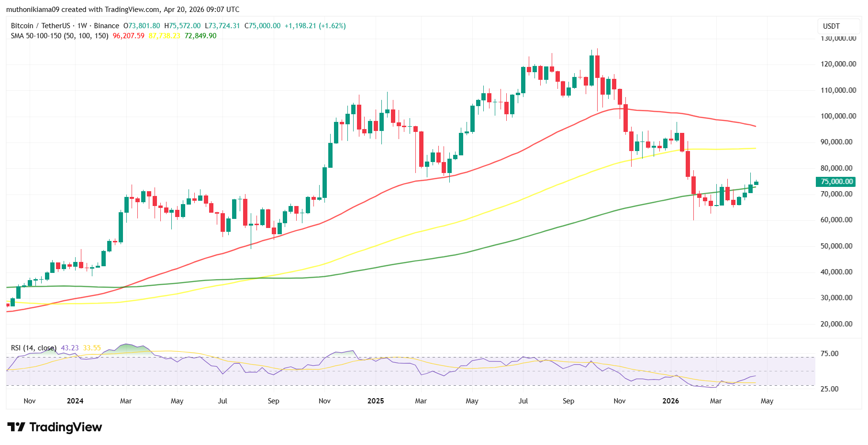Image resolution: width=868 pixels, height=445 pixels.
Task: Select the 75,000.00 current price tag
Action: 836,182
